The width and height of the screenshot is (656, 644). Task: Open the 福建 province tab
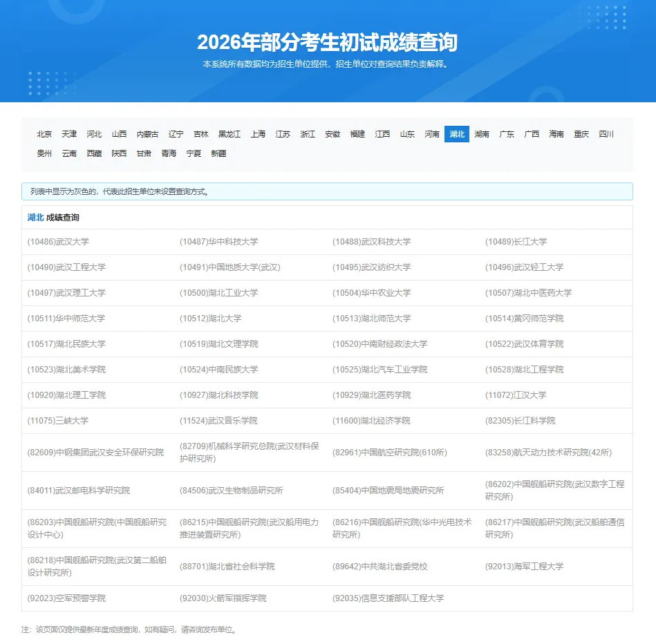[357, 134]
